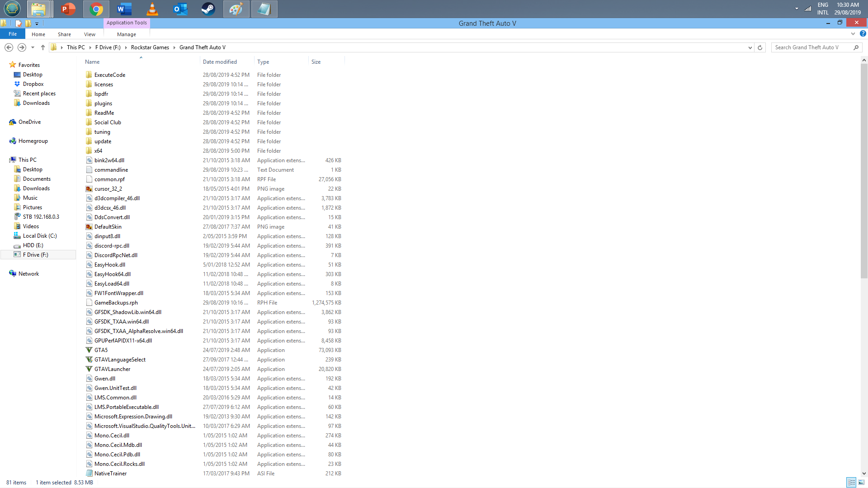Open Steam from the taskbar
The width and height of the screenshot is (868, 488).
click(x=208, y=9)
